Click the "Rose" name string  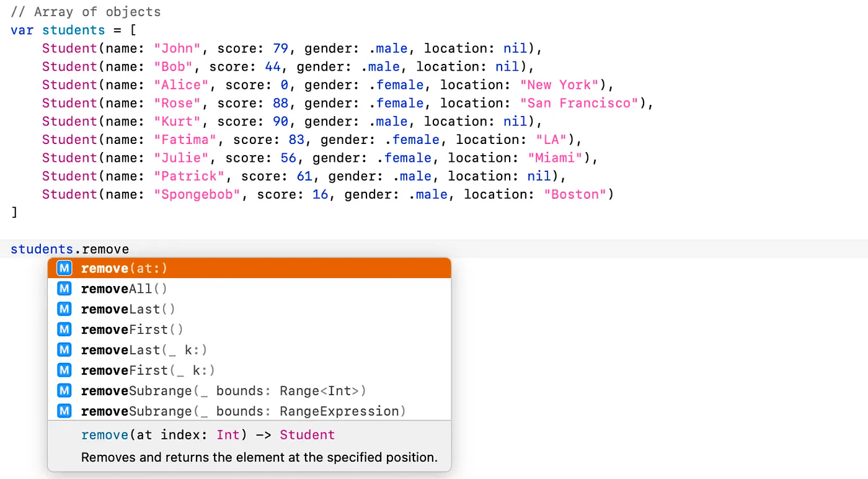[177, 103]
